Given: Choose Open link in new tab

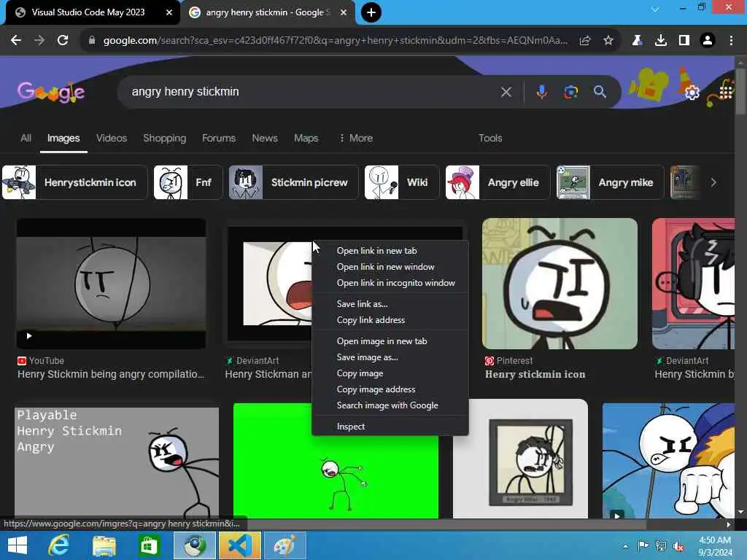Looking at the screenshot, I should (x=390, y=251).
